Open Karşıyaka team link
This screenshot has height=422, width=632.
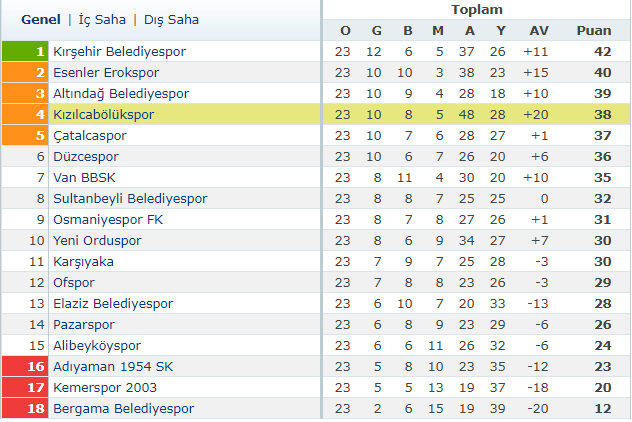point(83,261)
